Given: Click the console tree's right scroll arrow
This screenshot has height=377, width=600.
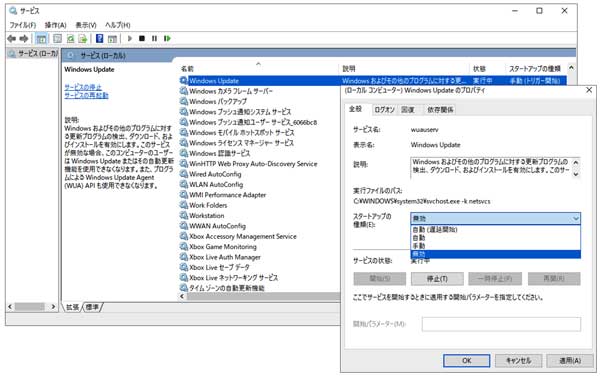Looking at the screenshot, I should coord(53,307).
